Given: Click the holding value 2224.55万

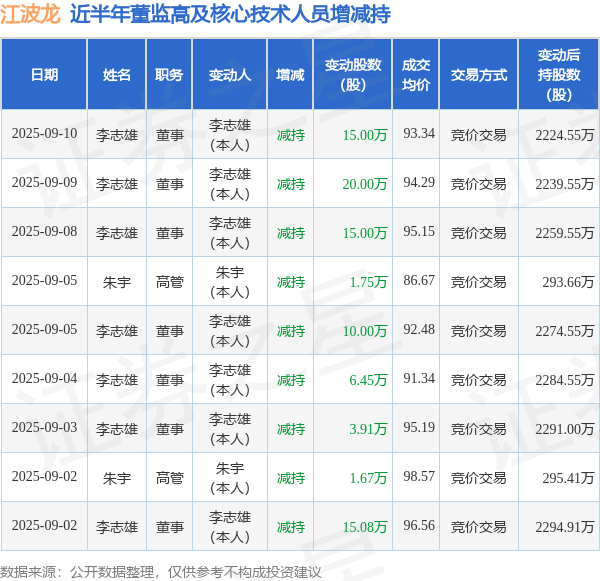Looking at the screenshot, I should click(x=564, y=135).
